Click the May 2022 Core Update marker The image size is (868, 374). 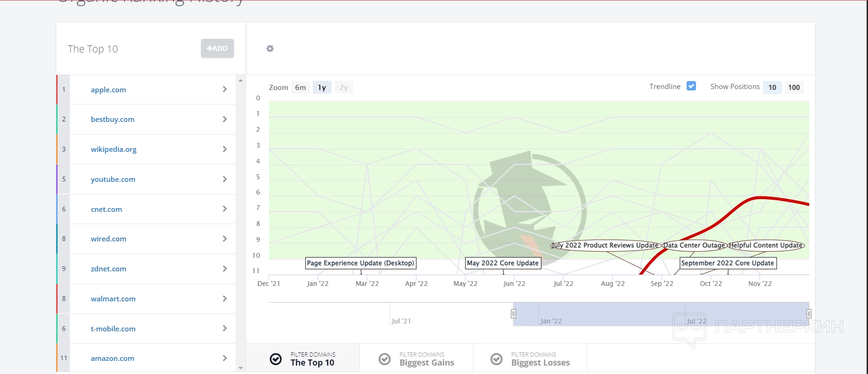(503, 263)
